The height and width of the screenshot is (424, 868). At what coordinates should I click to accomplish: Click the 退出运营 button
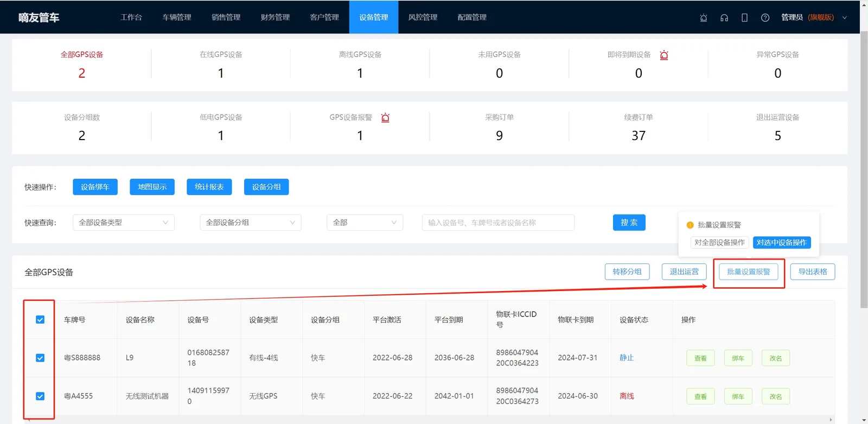pos(684,271)
